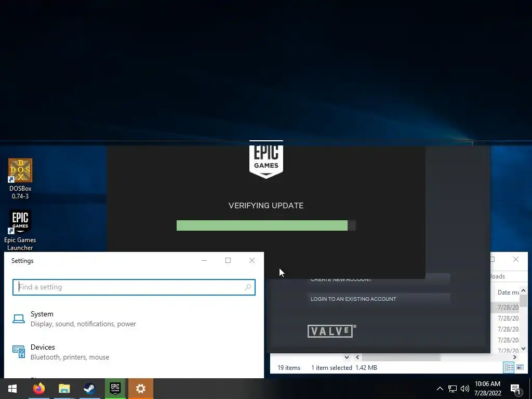
Task: Open the network status tray icon
Action: 453,389
